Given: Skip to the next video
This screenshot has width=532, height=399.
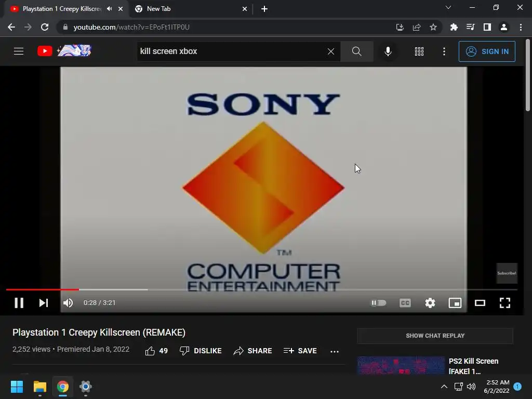Looking at the screenshot, I should pyautogui.click(x=44, y=303).
